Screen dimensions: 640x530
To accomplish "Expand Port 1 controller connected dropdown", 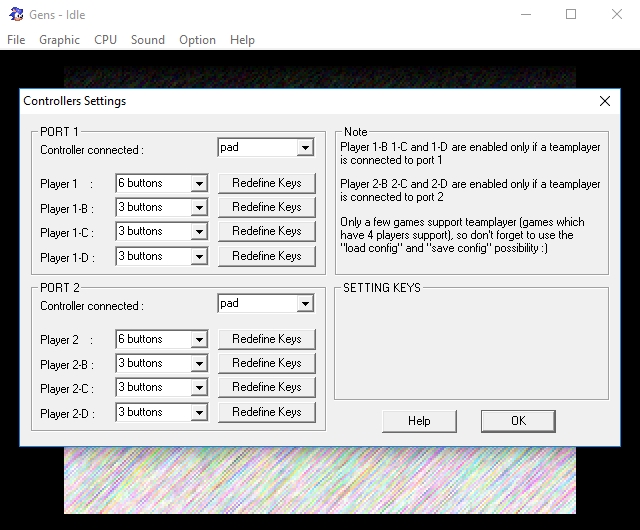I will 305,148.
